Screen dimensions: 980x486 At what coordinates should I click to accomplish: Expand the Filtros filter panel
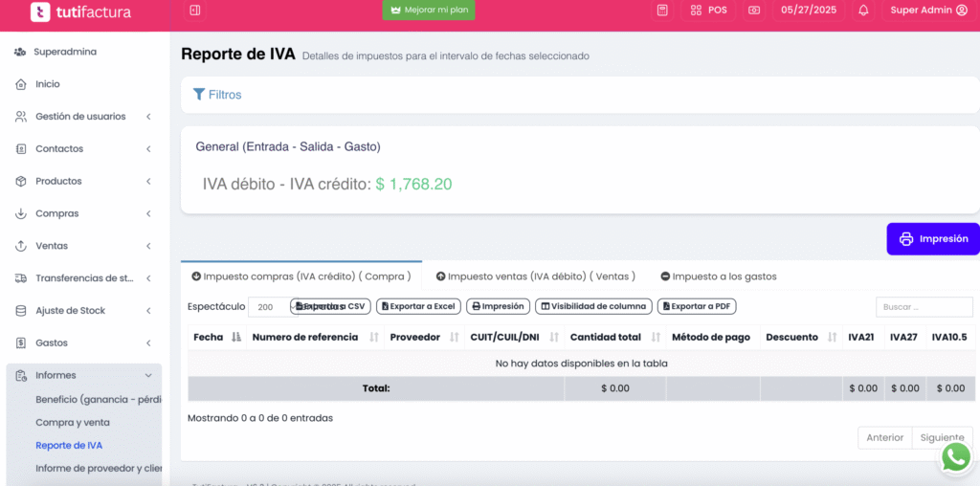[x=217, y=95]
